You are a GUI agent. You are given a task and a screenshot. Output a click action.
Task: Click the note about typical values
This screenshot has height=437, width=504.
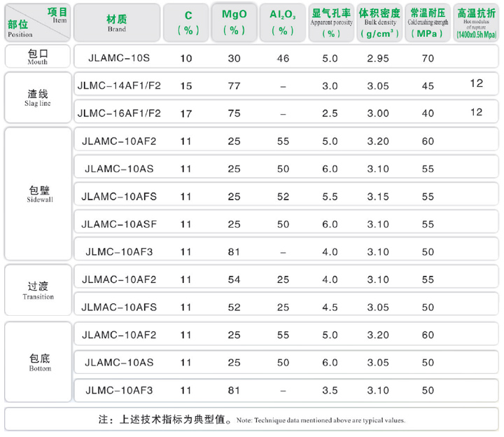click(252, 420)
